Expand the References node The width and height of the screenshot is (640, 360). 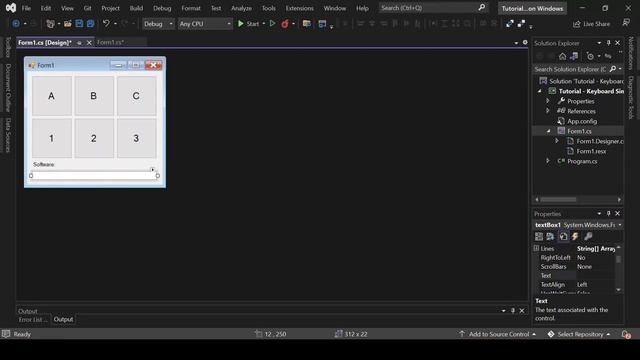click(548, 111)
